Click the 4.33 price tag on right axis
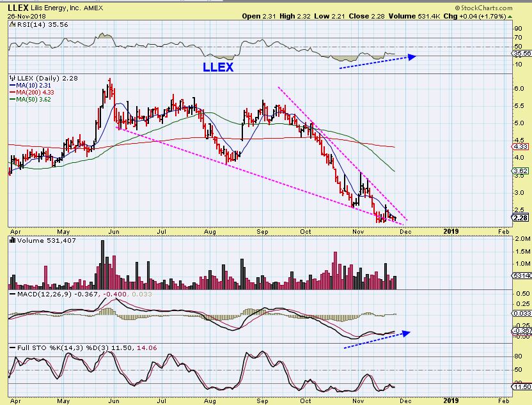Viewport: 532px width, 405px height. point(520,147)
